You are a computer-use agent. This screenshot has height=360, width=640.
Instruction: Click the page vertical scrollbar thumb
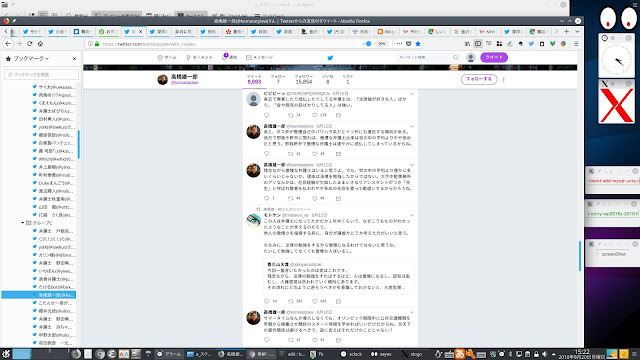580,256
